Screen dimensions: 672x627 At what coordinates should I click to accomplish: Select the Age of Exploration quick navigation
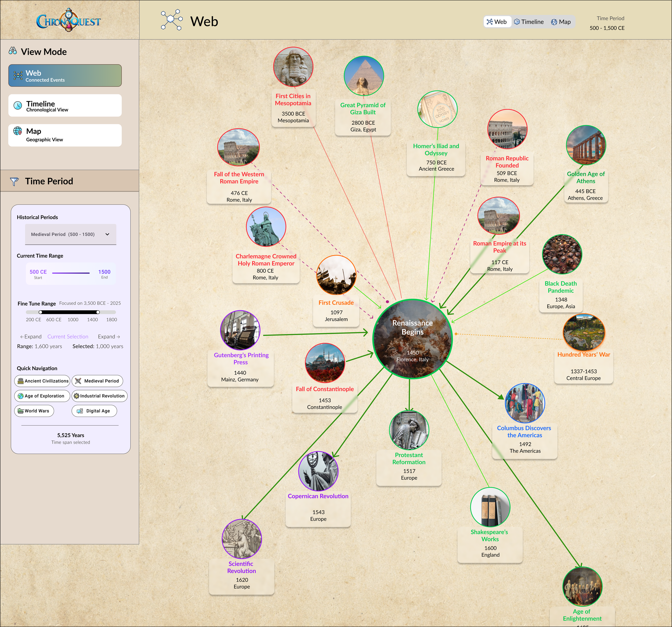click(42, 396)
